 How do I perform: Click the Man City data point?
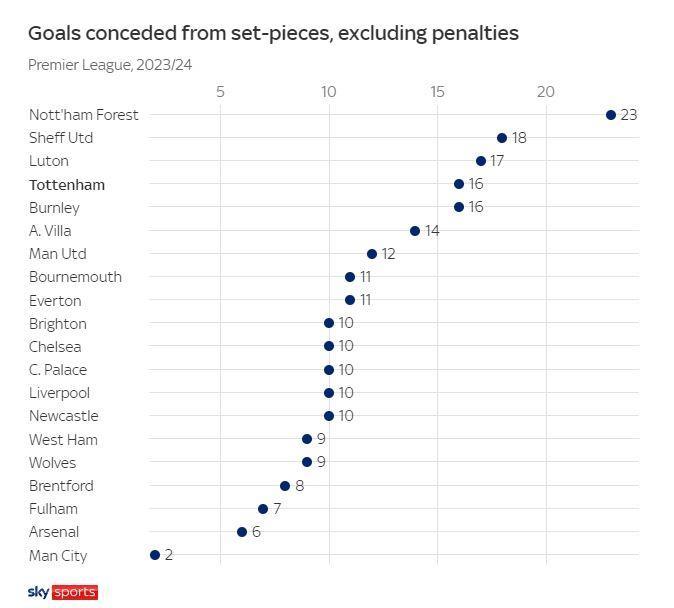click(155, 555)
